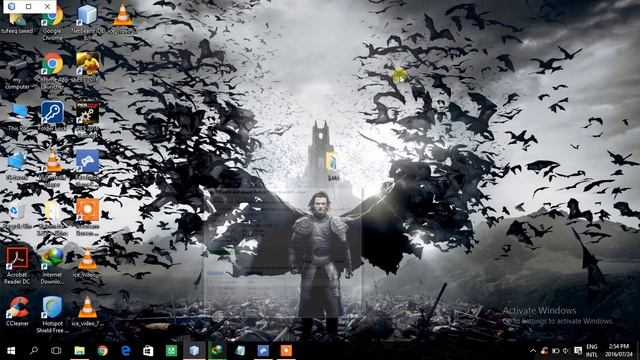The image size is (640, 360).
Task: Open the CCleaner desktop shortcut
Action: (x=17, y=311)
